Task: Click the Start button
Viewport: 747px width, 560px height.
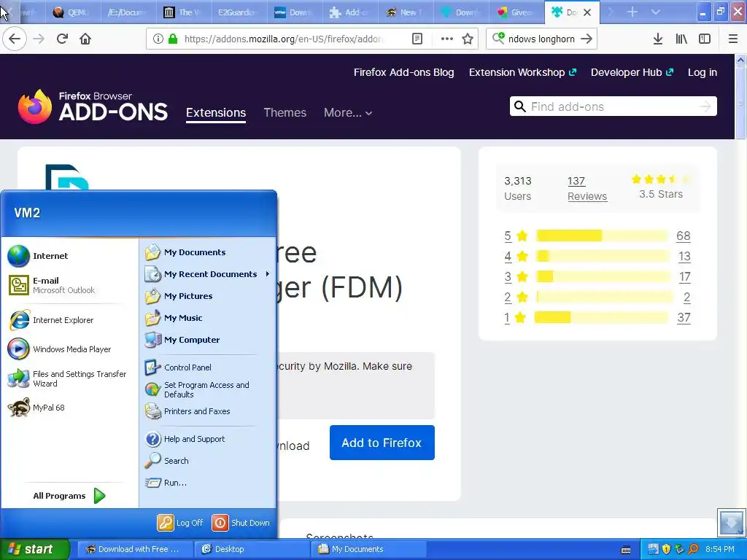Action: [x=34, y=549]
